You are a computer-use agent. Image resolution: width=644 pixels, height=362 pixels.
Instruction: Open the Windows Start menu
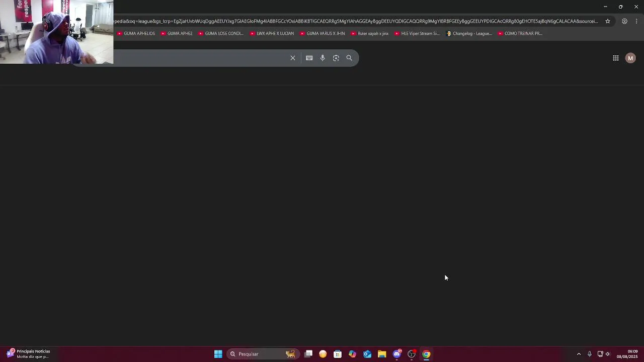(x=218, y=354)
